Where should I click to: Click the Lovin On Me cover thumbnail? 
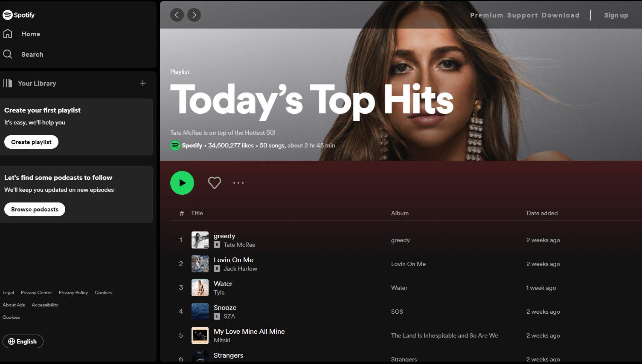pos(200,264)
